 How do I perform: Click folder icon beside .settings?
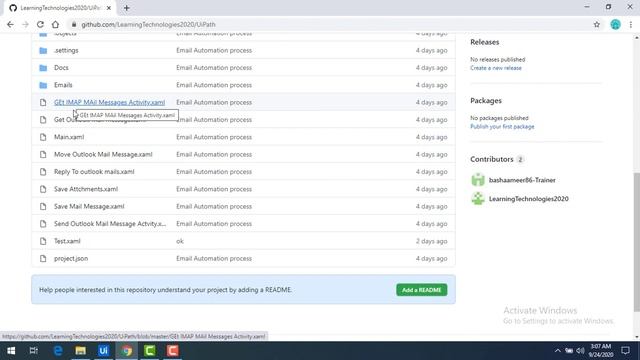43,51
